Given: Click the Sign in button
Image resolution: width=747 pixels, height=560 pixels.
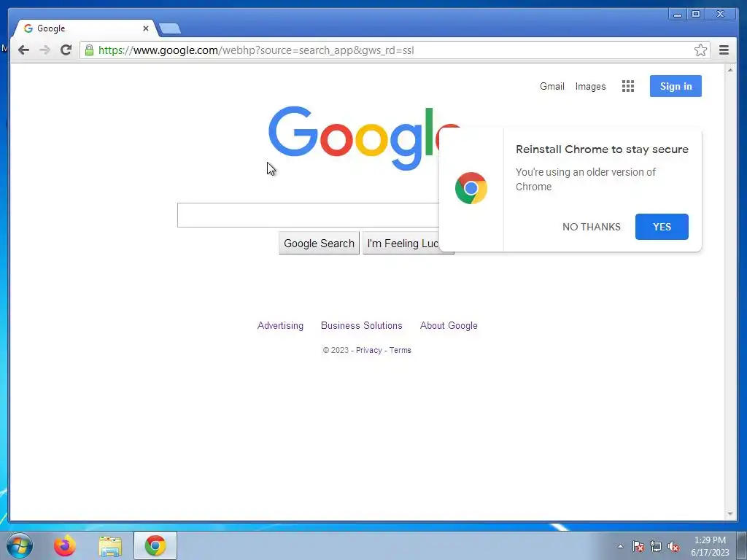Looking at the screenshot, I should pos(676,86).
